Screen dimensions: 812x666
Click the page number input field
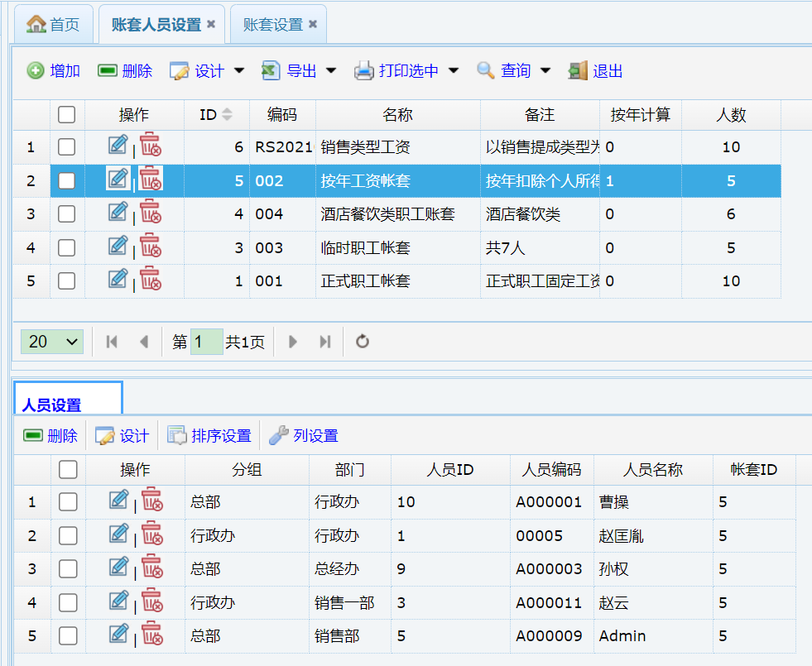point(206,342)
